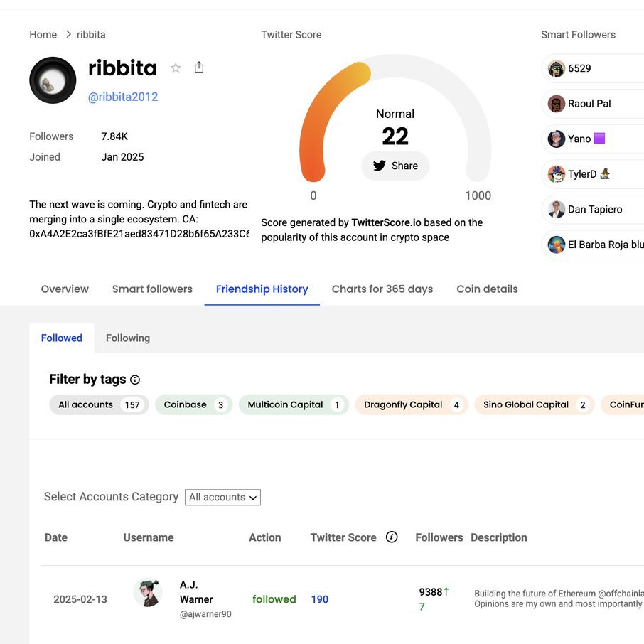The height and width of the screenshot is (644, 644).
Task: Select the All accounts tag filter
Action: point(99,405)
